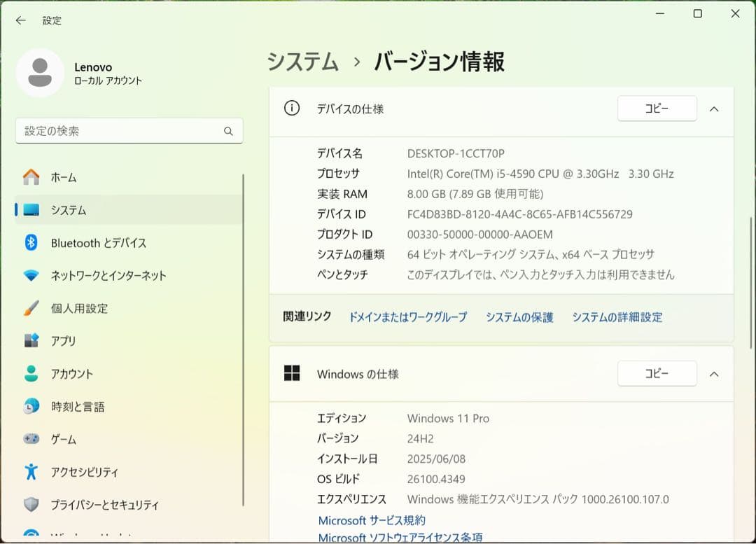Click the 設定の検索 search field
This screenshot has width=756, height=544.
tap(129, 131)
